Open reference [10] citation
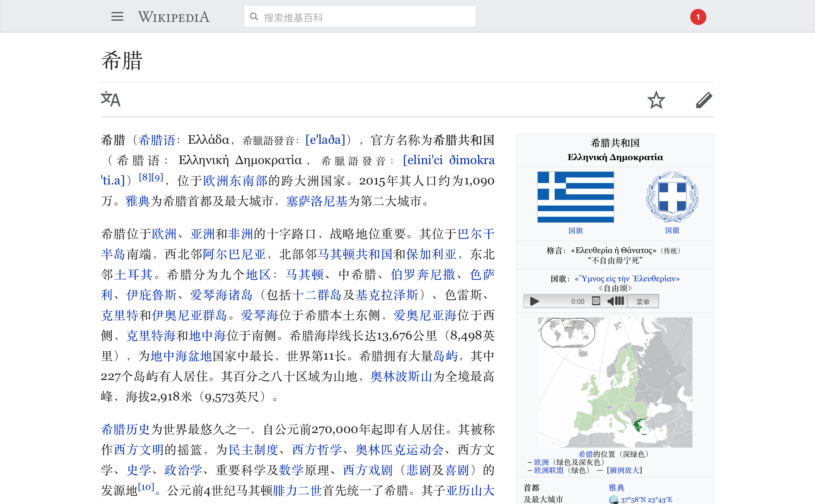Image resolution: width=815 pixels, height=504 pixels. coord(146,487)
